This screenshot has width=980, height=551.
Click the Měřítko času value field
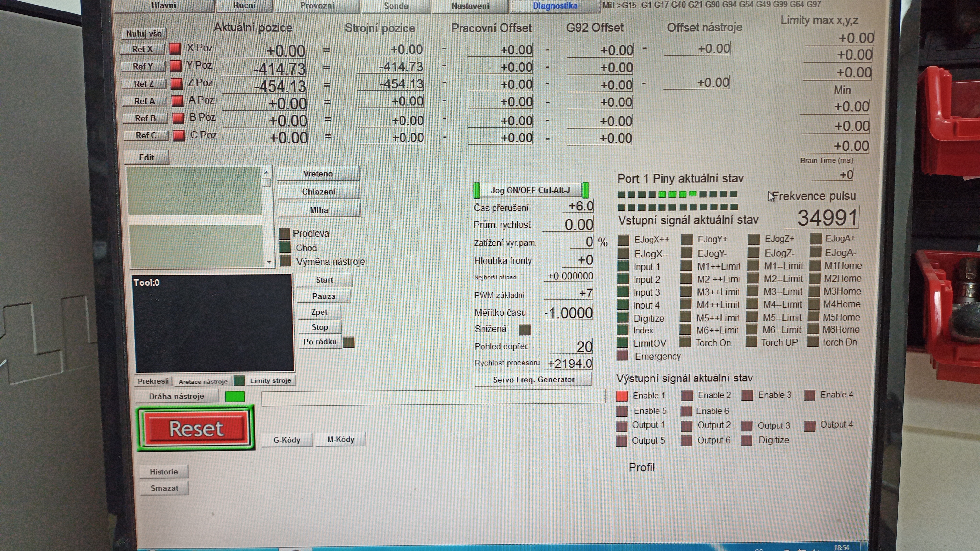click(x=568, y=313)
